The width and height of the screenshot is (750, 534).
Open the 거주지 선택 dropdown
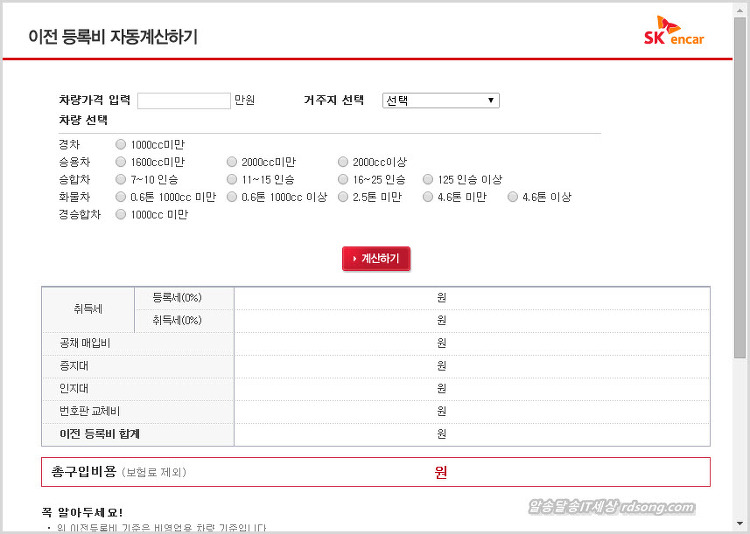(x=440, y=101)
